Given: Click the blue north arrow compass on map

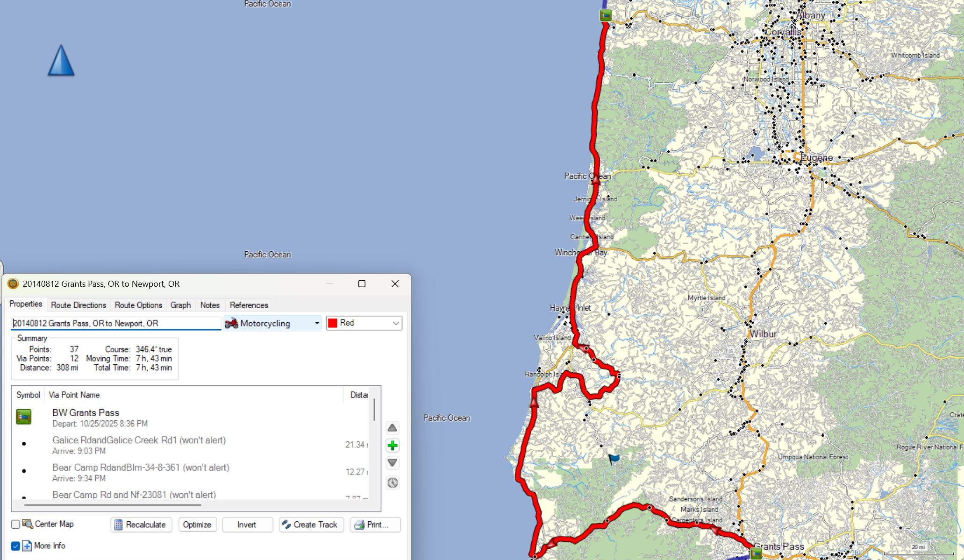Looking at the screenshot, I should (x=61, y=61).
